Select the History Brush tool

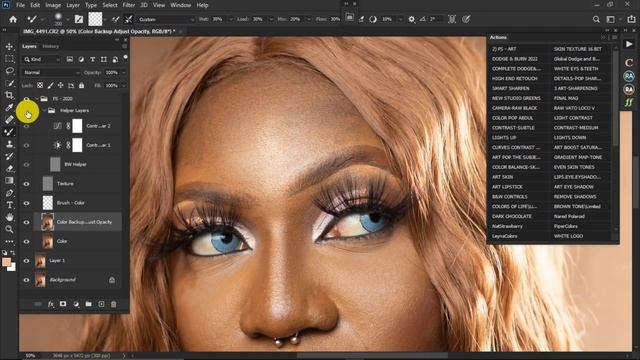pos(9,156)
